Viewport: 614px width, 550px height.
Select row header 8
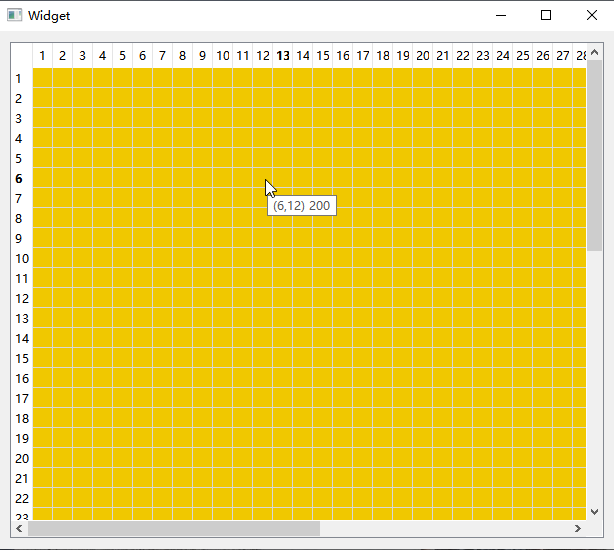[x=22, y=218]
